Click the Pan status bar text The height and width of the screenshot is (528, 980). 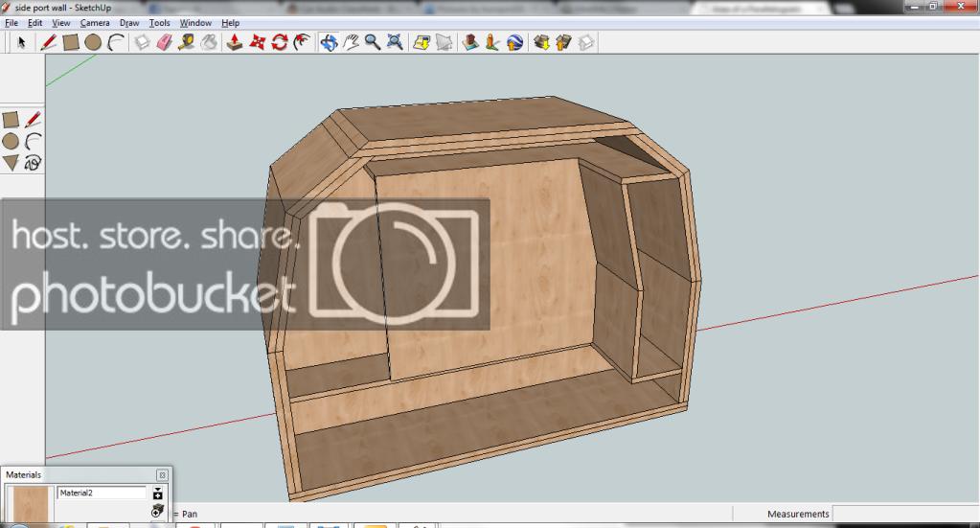[x=190, y=514]
